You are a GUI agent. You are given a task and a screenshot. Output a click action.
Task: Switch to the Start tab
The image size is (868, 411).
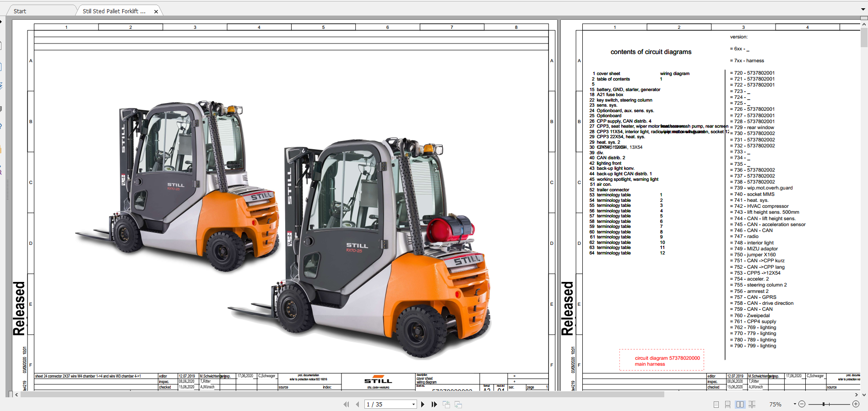(20, 11)
